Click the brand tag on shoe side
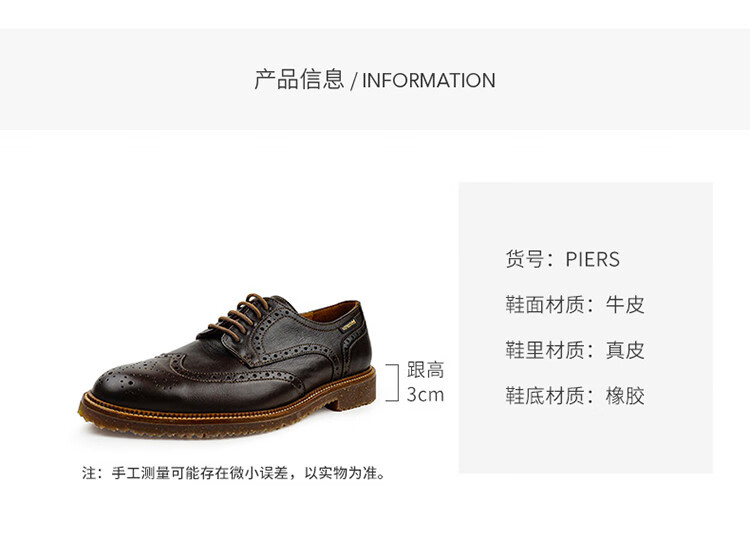Viewport: 750px width, 556px height. click(348, 325)
